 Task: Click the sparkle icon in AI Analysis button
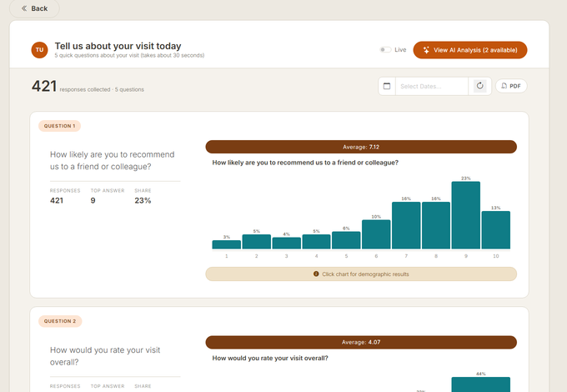point(426,50)
